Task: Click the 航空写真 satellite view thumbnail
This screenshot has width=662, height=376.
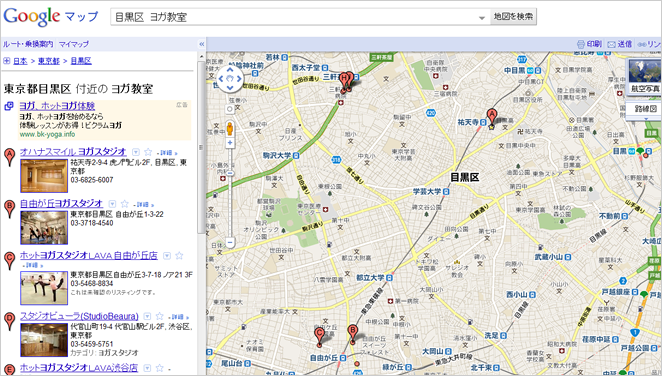Action: tap(645, 76)
